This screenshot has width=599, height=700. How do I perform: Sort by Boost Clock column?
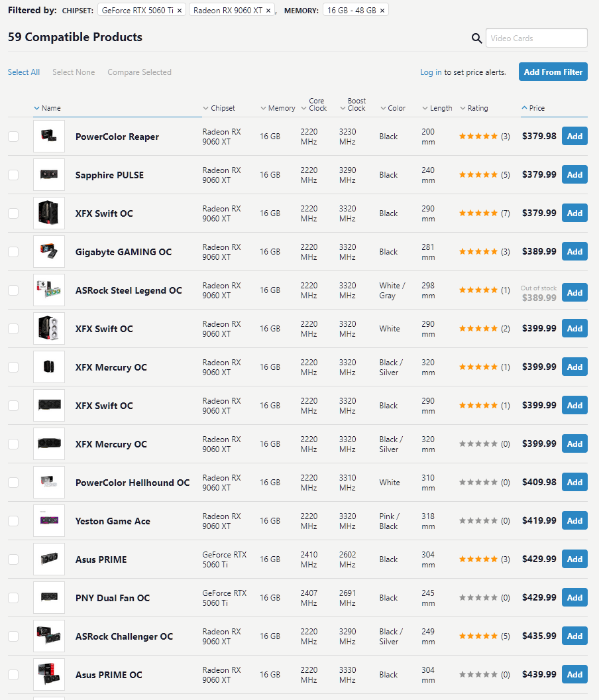(x=353, y=105)
